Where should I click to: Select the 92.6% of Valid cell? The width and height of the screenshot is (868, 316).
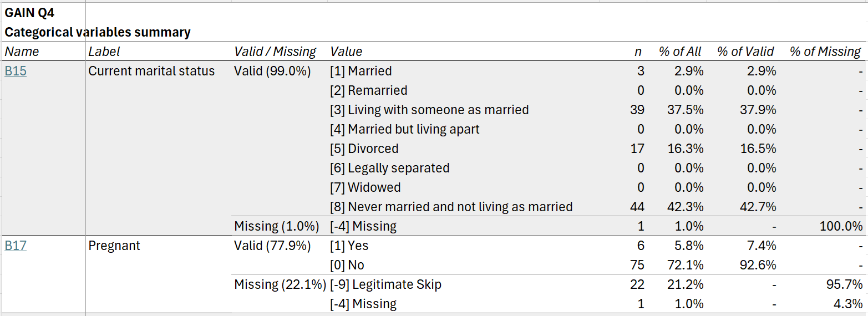(758, 265)
